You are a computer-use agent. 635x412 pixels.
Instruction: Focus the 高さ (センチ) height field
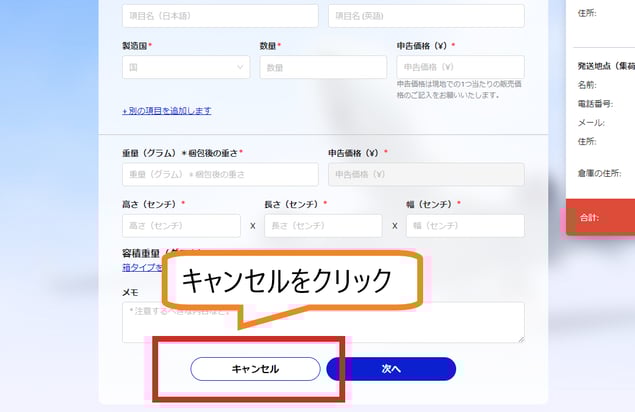click(181, 226)
